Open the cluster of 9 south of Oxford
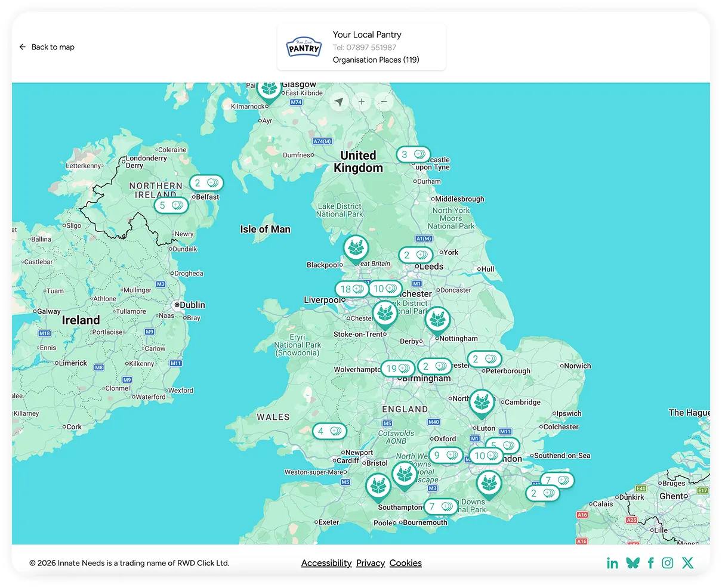 click(446, 455)
